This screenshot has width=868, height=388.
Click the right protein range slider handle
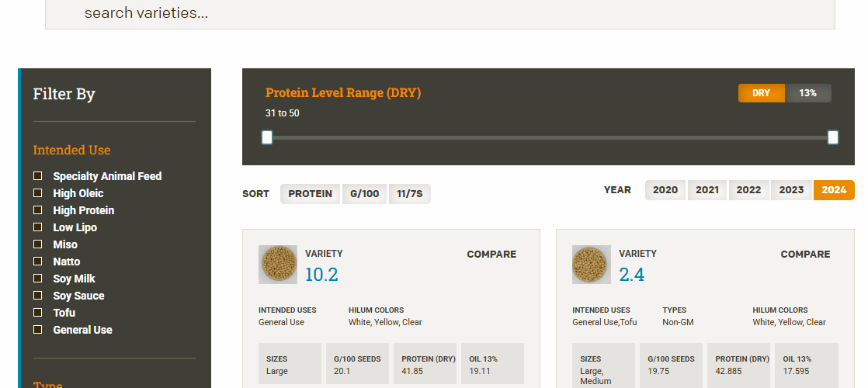pos(833,137)
